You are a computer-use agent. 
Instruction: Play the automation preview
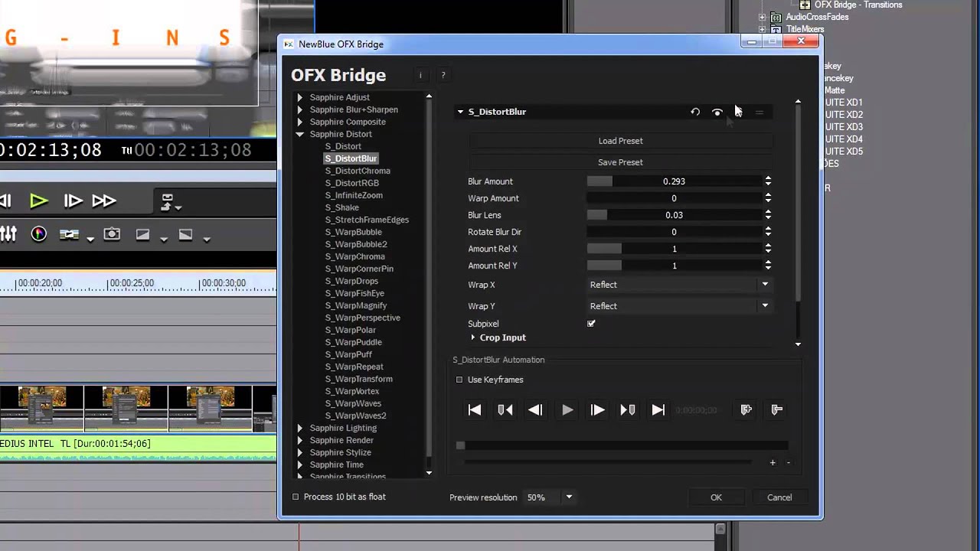point(567,410)
